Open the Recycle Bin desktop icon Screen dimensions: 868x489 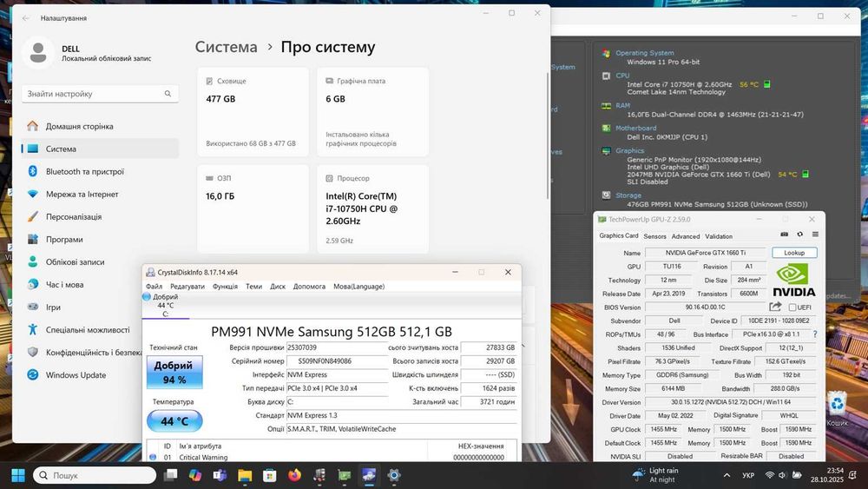click(837, 410)
